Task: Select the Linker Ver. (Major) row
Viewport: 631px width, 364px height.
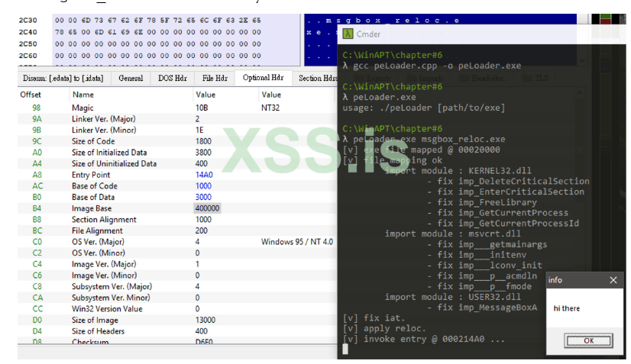Action: (x=176, y=119)
